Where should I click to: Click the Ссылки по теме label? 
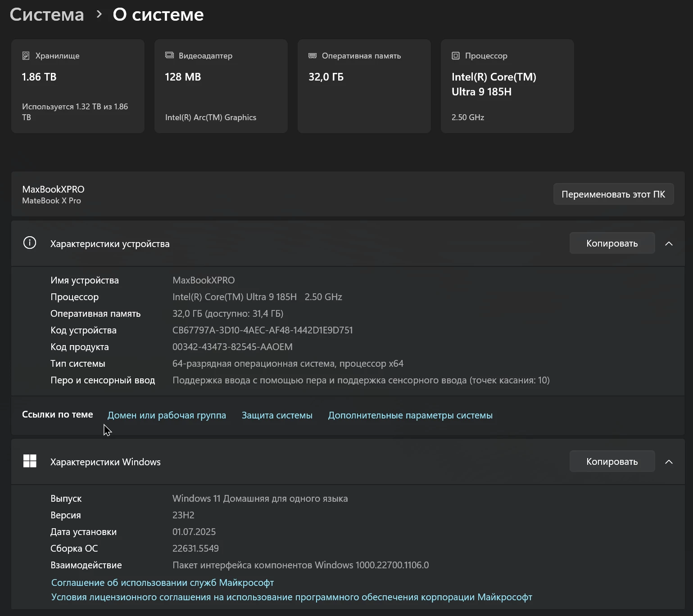(58, 414)
